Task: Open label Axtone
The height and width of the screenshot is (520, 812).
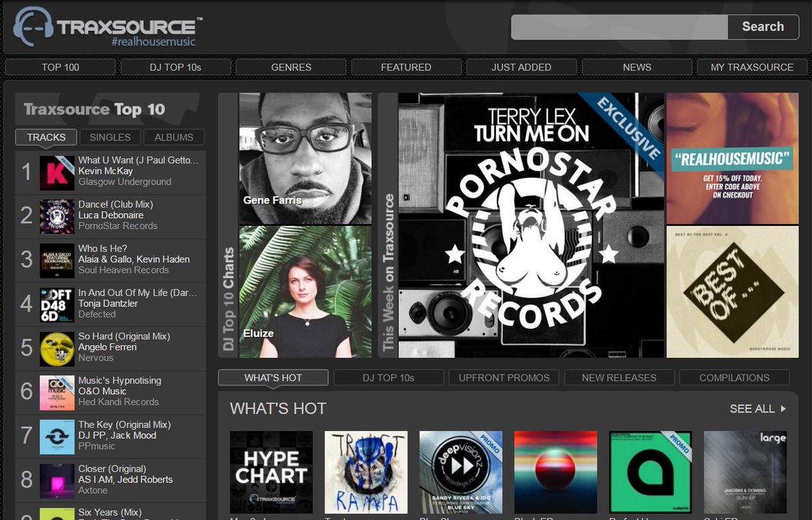Action: 93,490
